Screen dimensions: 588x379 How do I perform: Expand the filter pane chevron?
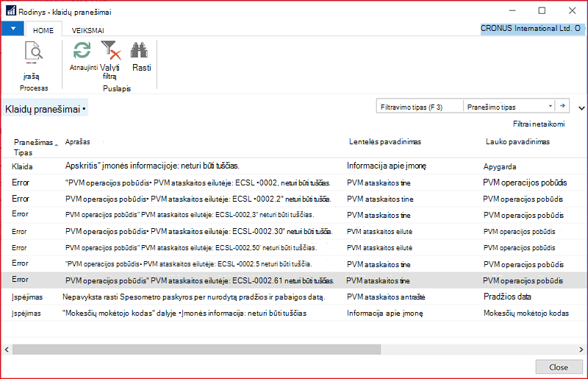[581, 108]
